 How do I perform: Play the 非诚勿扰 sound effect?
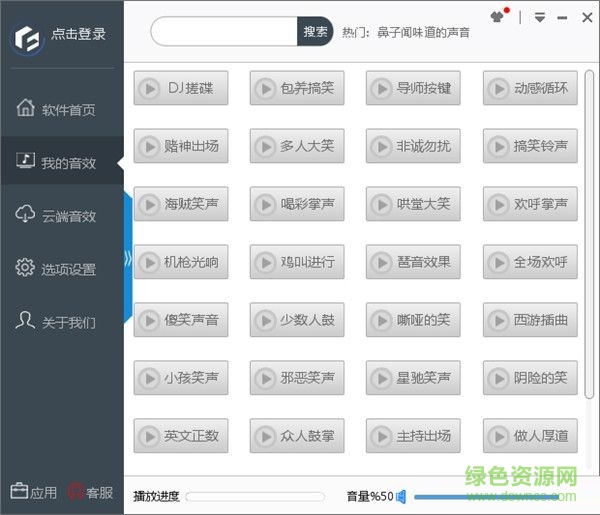click(413, 146)
